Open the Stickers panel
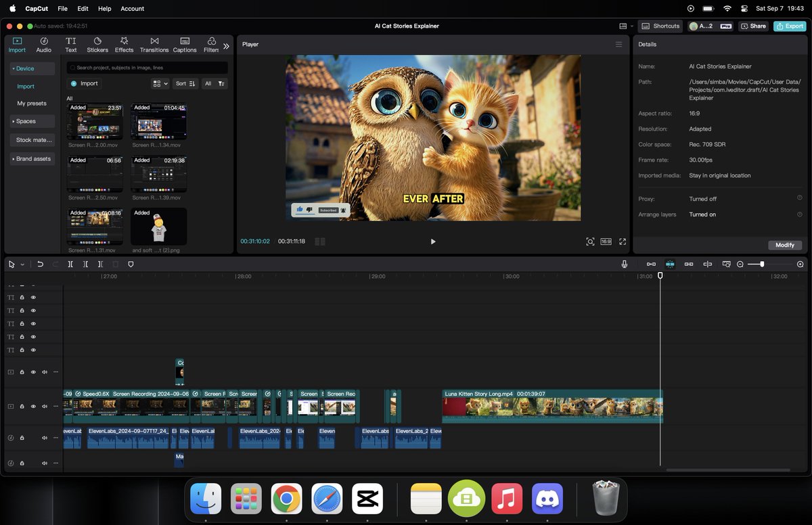Image resolution: width=812 pixels, height=525 pixels. point(97,45)
